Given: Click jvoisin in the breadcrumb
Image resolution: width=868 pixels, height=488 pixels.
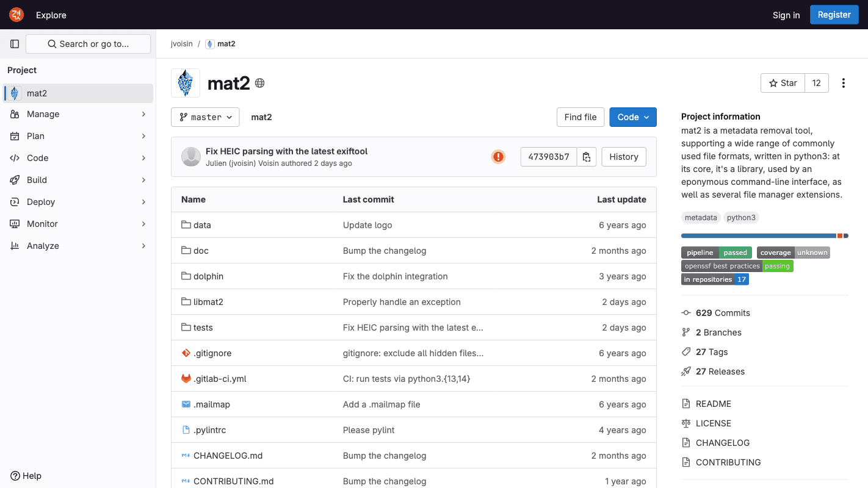Looking at the screenshot, I should click(182, 44).
